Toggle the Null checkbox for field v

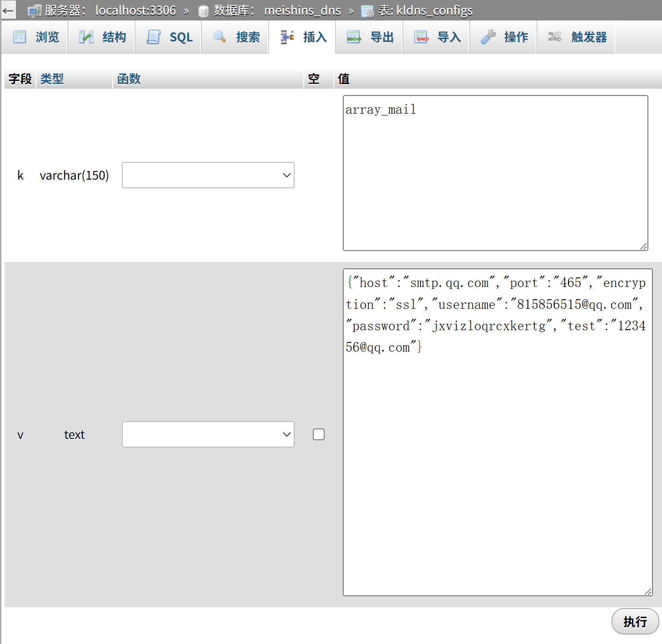[x=319, y=434]
